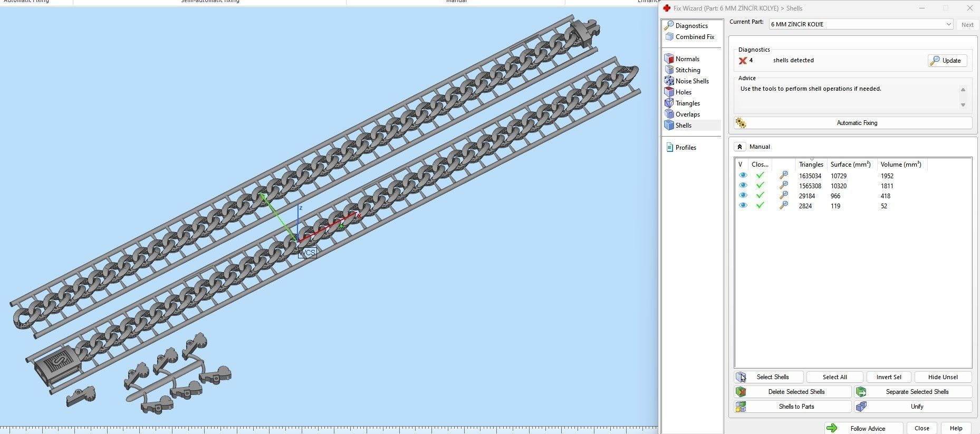Image resolution: width=980 pixels, height=434 pixels.
Task: Click the WCS label in the viewport
Action: pos(307,253)
